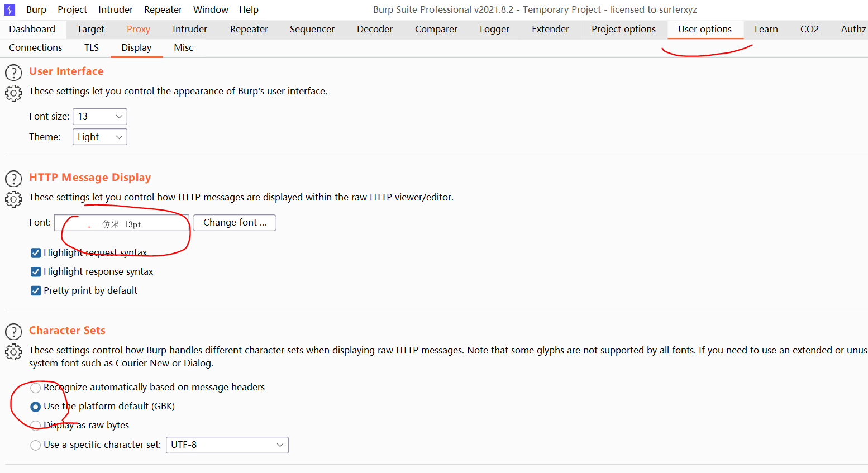Viewport: 868px width, 473px height.
Task: Toggle Highlight response syntax checkbox
Action: pos(36,272)
